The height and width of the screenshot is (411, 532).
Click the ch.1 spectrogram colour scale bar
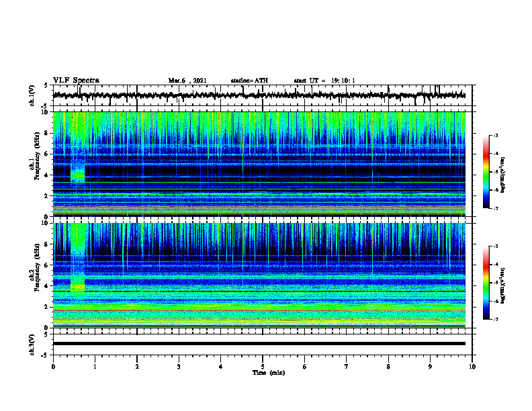tap(486, 172)
